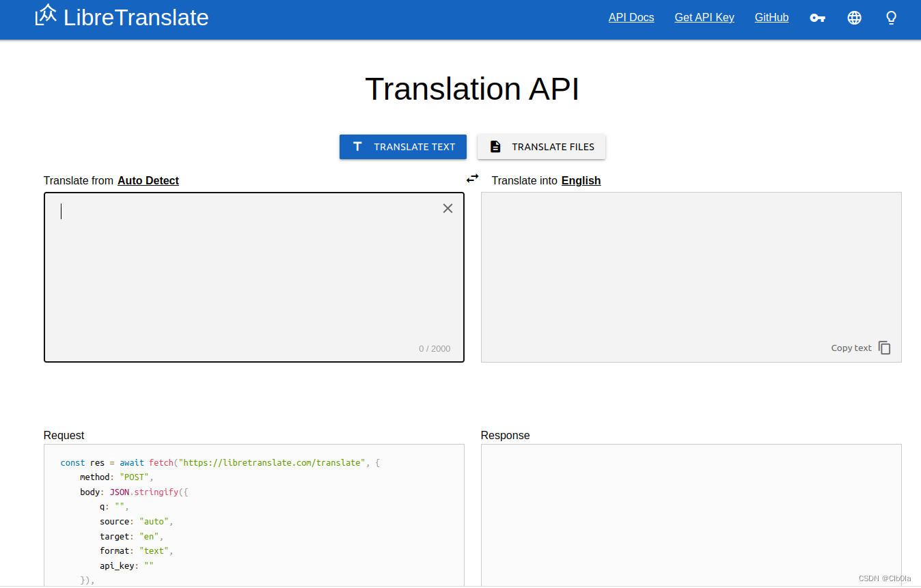Click the 'Copy text' label
This screenshot has width=921, height=588.
coord(851,348)
